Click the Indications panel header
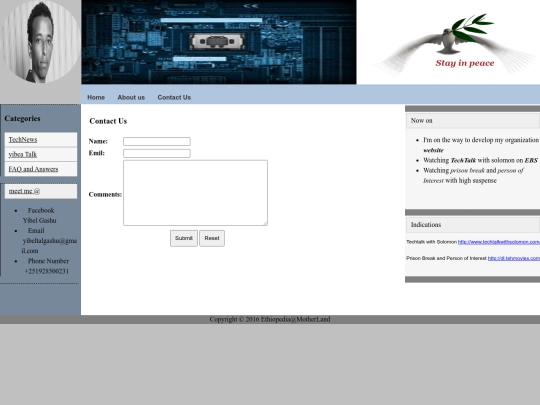 [472, 225]
